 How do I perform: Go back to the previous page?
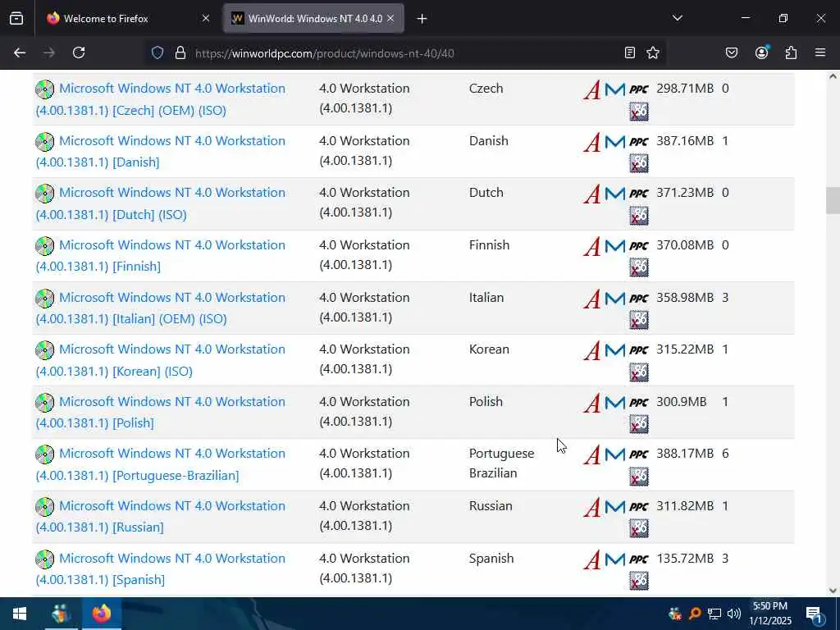(20, 52)
